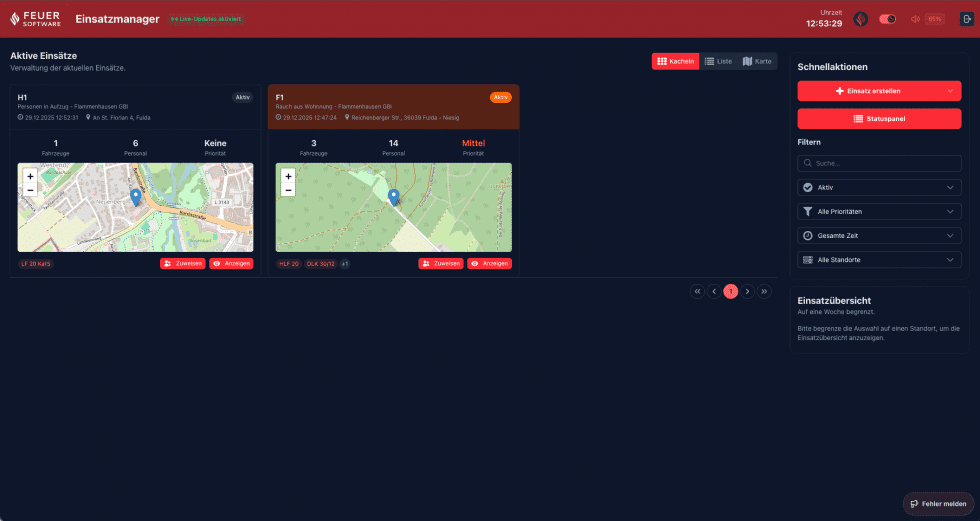Screen dimensions: 980x521
Task: Click the LF 20 KatS vehicle tag
Action: point(36,264)
